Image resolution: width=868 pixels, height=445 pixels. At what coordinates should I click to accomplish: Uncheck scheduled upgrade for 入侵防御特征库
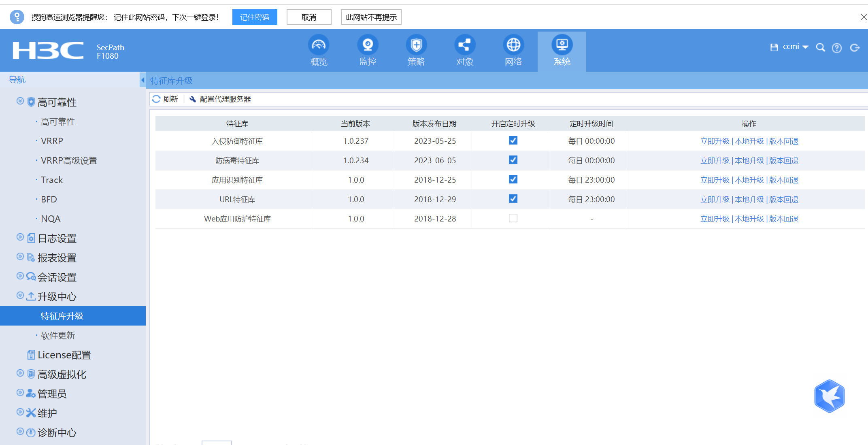pyautogui.click(x=513, y=141)
